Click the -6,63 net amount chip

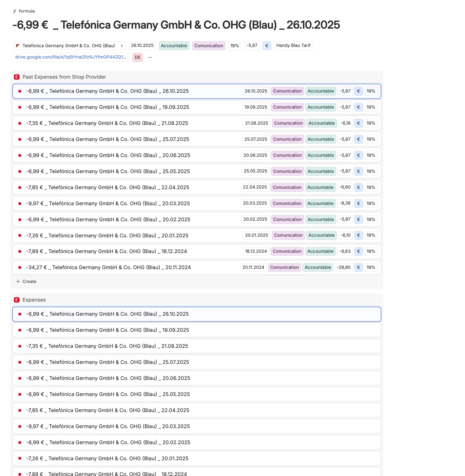tap(345, 252)
